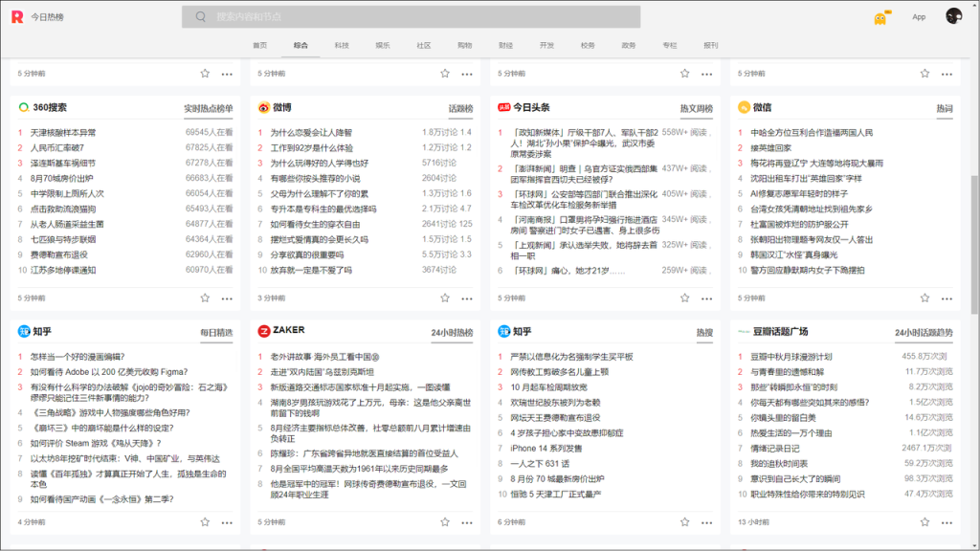Favorite the 微博 card with its star
Viewport: 980px width, 551px height.
pos(445,298)
